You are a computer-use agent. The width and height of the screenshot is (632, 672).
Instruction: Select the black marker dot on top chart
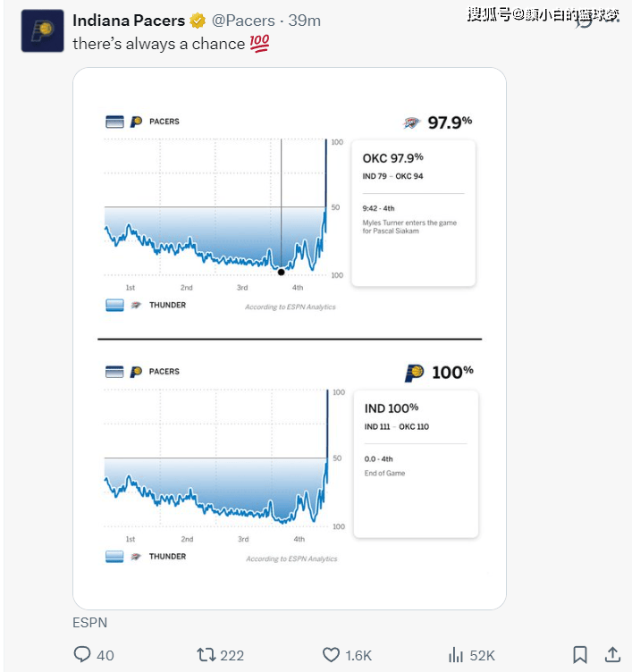click(282, 273)
